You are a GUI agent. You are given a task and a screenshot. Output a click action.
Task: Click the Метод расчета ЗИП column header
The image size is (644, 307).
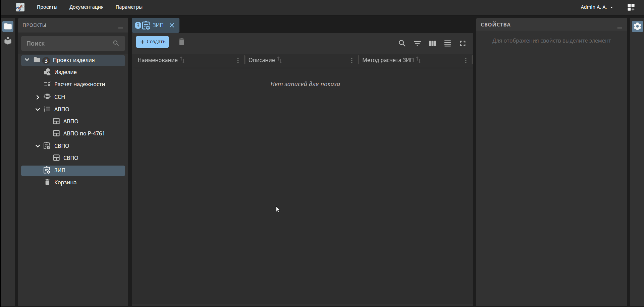click(388, 60)
